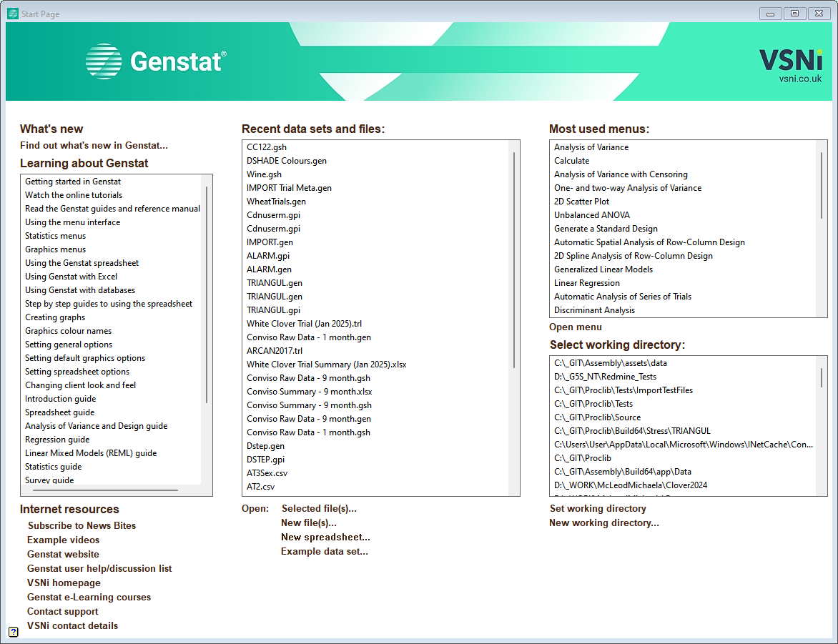
Task: Click the Genstat logo in banner
Action: (x=156, y=61)
